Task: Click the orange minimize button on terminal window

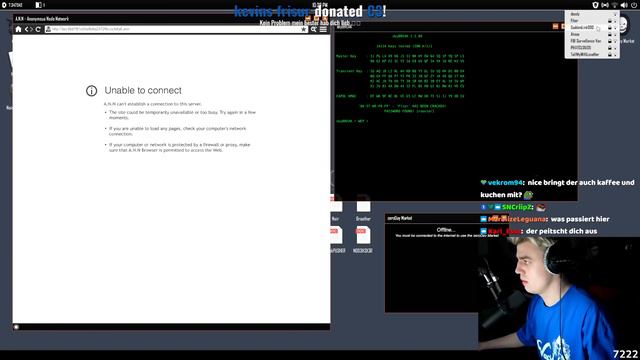Action: pyautogui.click(x=556, y=26)
